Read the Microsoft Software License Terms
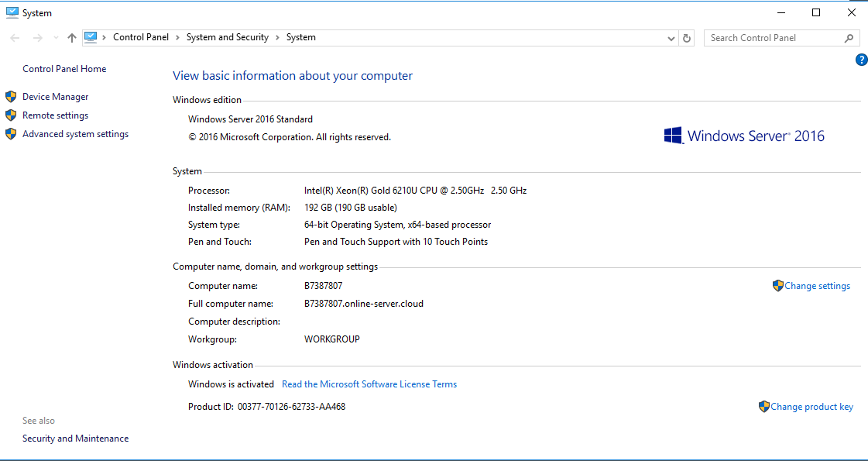868x461 pixels. pos(369,384)
